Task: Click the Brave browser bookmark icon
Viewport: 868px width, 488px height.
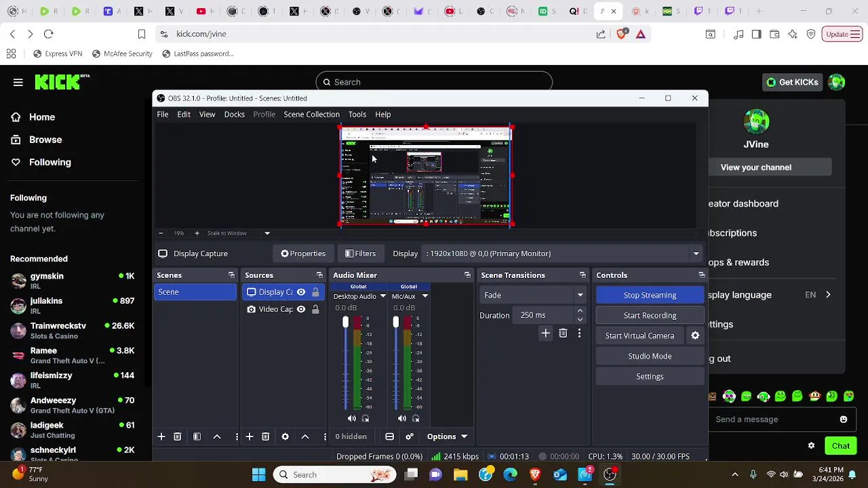Action: click(141, 34)
